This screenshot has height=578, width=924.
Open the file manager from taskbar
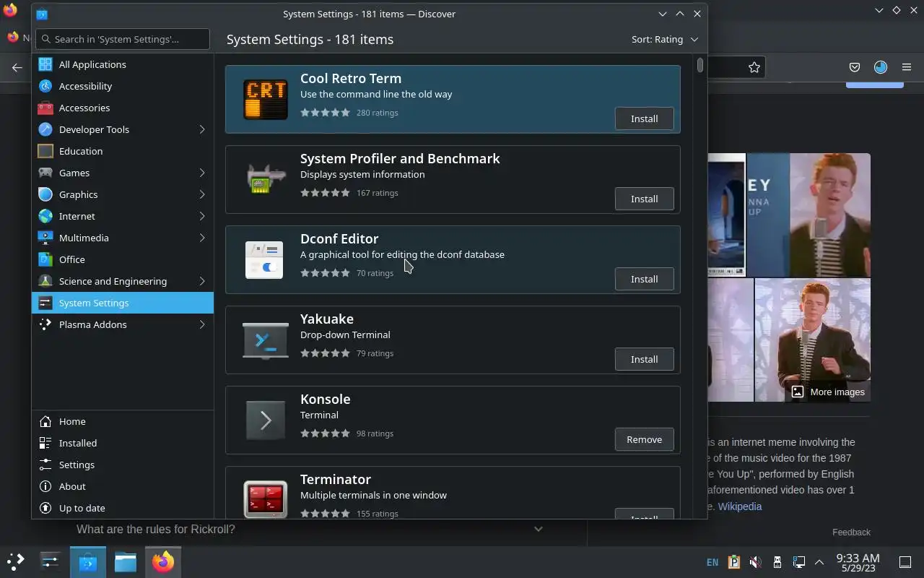[x=126, y=561]
